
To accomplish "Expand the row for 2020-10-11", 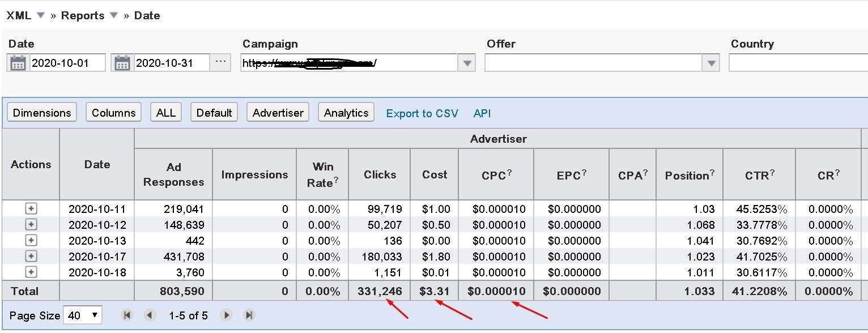I will point(30,208).
